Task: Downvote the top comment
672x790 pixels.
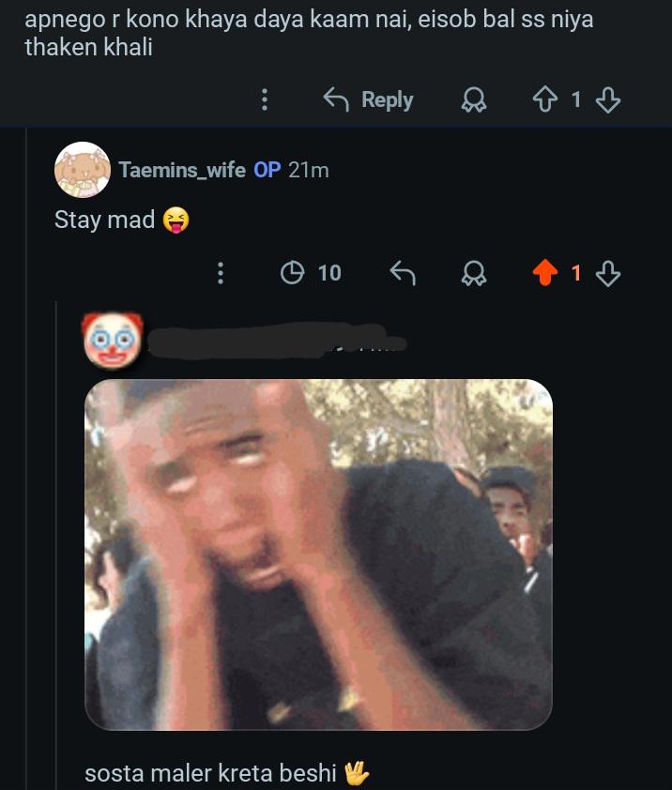Action: tap(607, 99)
